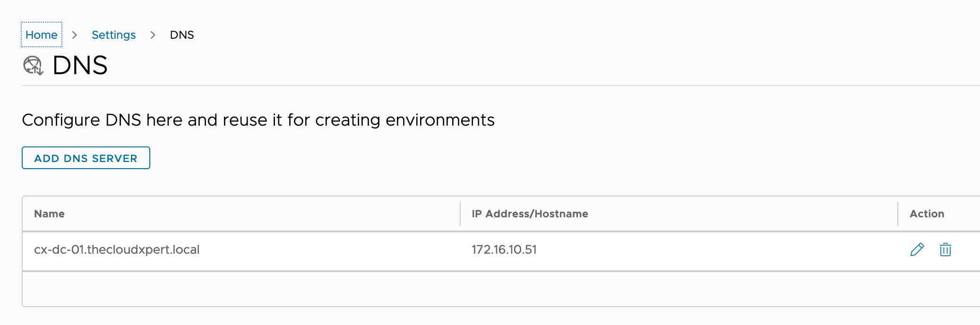The width and height of the screenshot is (980, 325).
Task: Click divider between Name and IP Address columns
Action: pyautogui.click(x=460, y=214)
